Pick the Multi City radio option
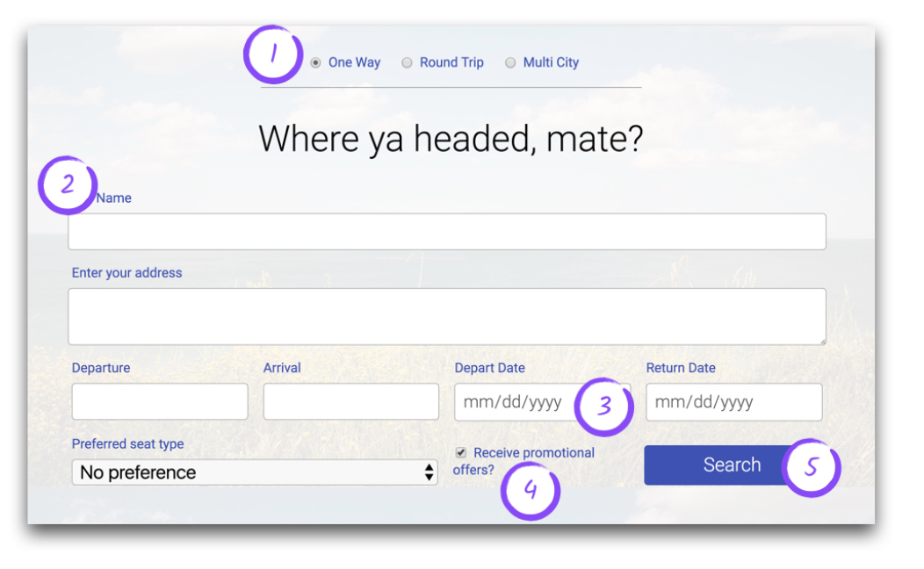 [510, 62]
